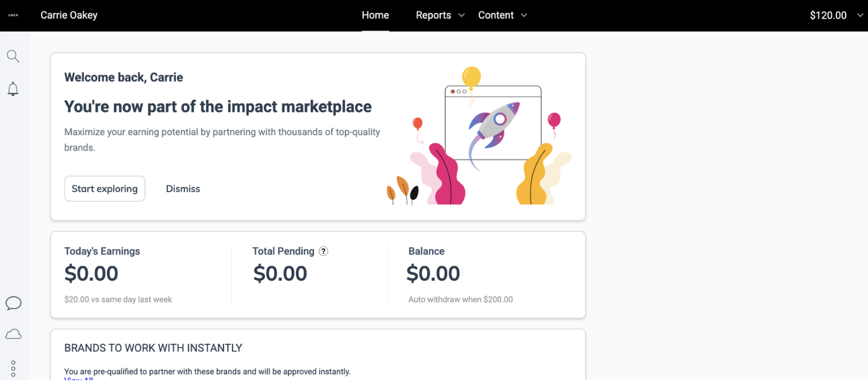Click the Balance $0.00 amount
The height and width of the screenshot is (381, 868).
(433, 273)
